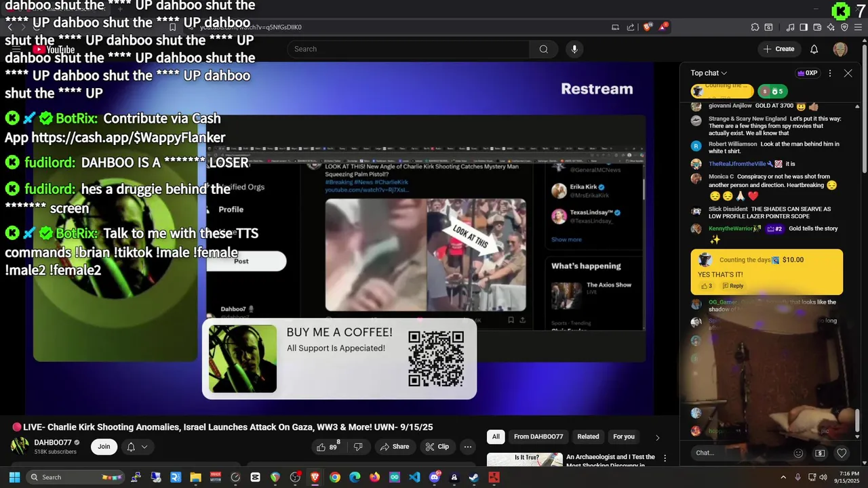The height and width of the screenshot is (488, 868).
Task: Select the From DAHBOO77 chip
Action: coord(538,436)
